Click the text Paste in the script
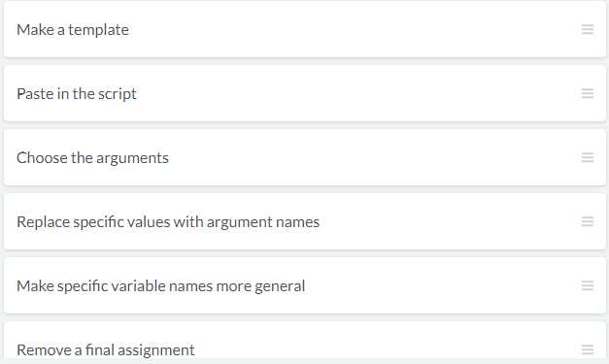Viewport: 609px width, 364px height. (77, 94)
